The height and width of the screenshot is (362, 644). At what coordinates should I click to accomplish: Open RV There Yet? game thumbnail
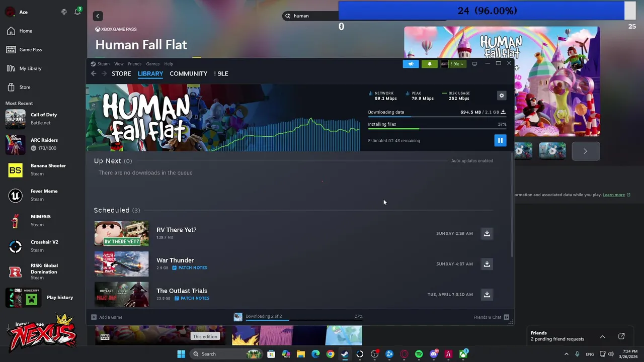pyautogui.click(x=121, y=233)
